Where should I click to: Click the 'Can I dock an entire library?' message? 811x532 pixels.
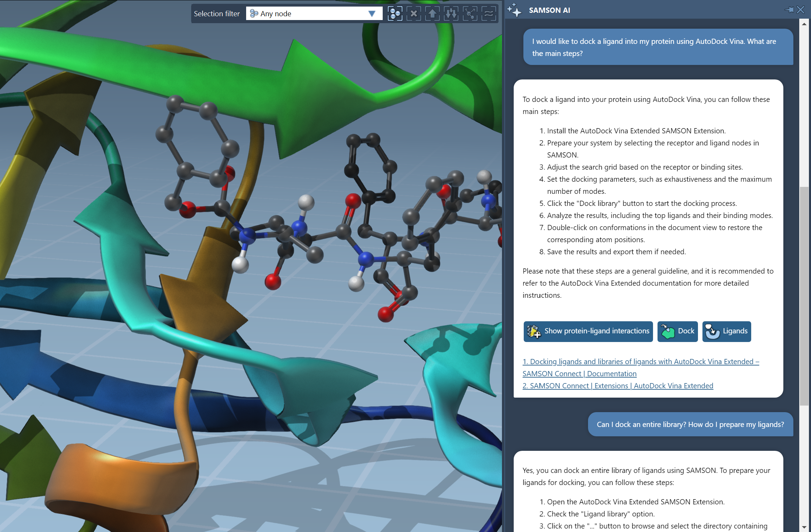pyautogui.click(x=690, y=424)
